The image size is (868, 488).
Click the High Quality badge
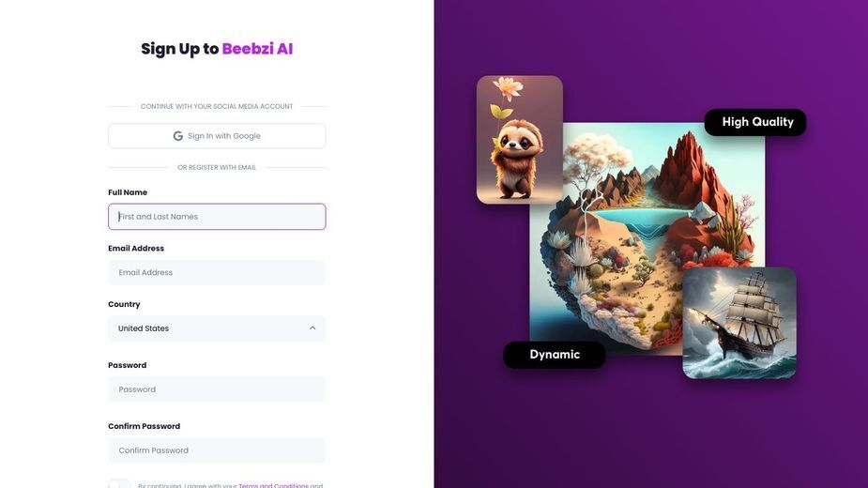(x=755, y=122)
